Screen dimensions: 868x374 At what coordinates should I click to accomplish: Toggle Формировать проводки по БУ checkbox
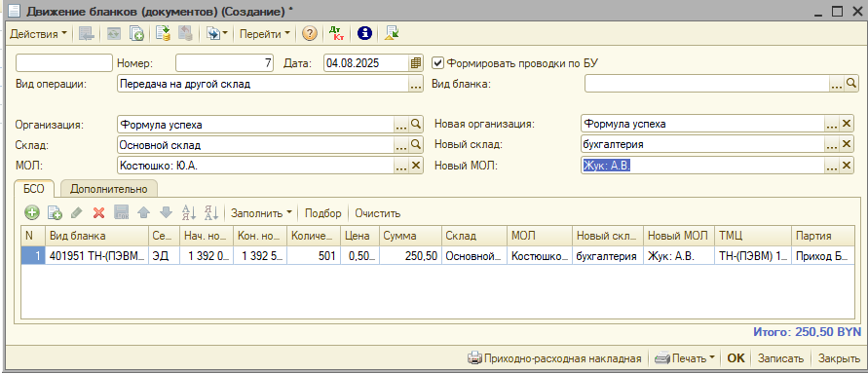point(437,63)
